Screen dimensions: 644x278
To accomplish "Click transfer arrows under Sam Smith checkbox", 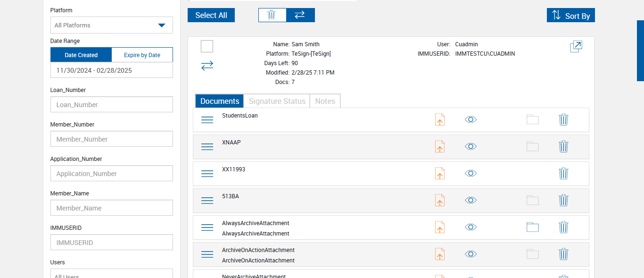I will pyautogui.click(x=207, y=66).
